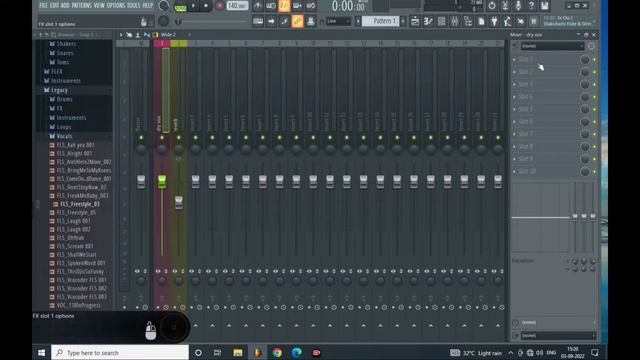The height and width of the screenshot is (360, 640).
Task: Click the Windows Start button
Action: coord(41,353)
